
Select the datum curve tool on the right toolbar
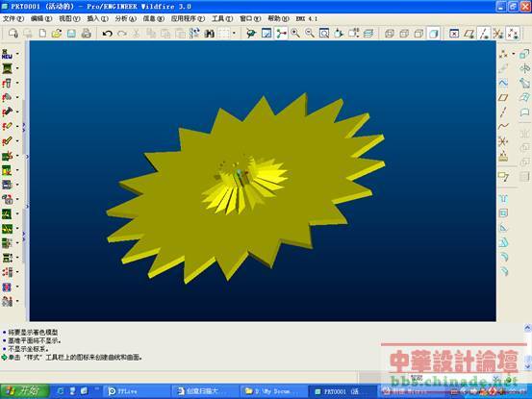coord(503,127)
